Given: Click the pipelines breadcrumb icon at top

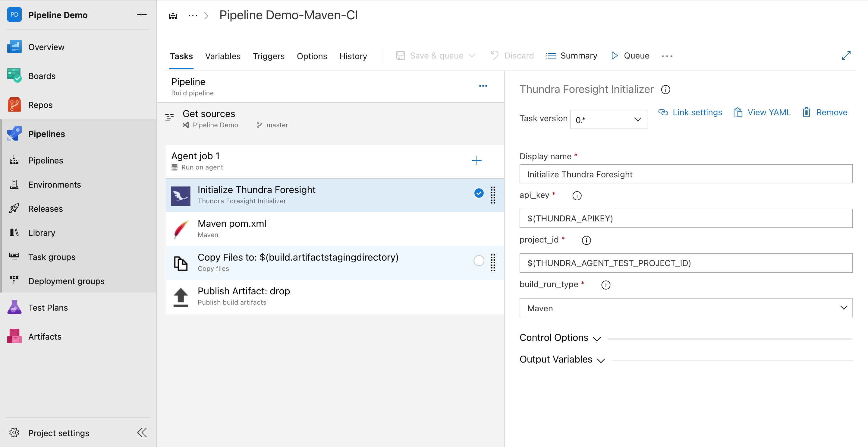Looking at the screenshot, I should 173,15.
